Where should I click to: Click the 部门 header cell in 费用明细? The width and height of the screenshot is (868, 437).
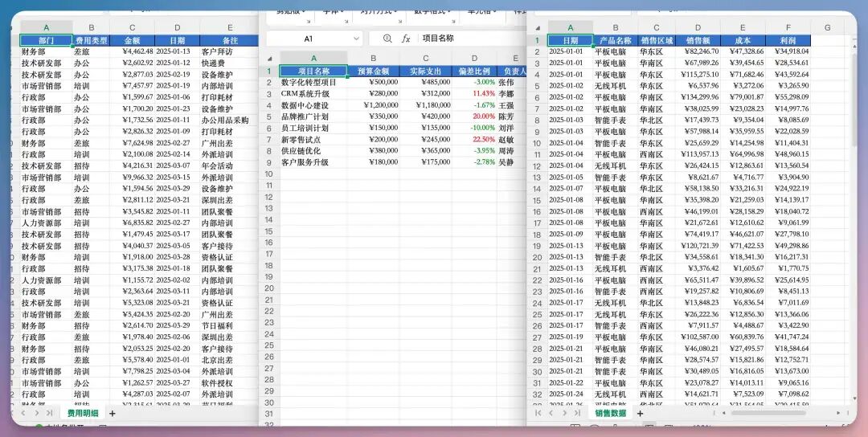click(x=46, y=40)
